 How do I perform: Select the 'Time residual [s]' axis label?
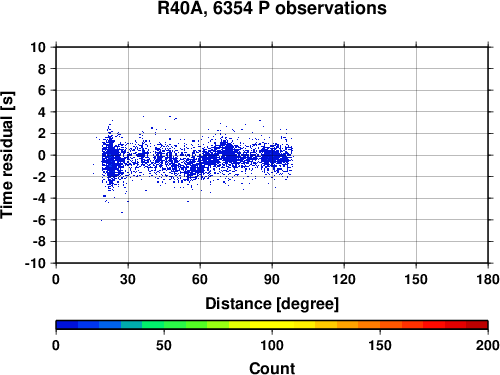point(7,155)
